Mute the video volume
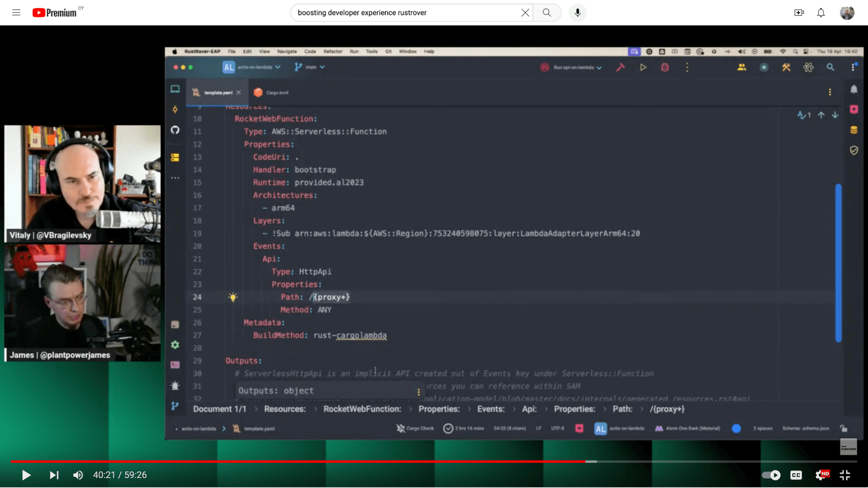 pos(78,475)
